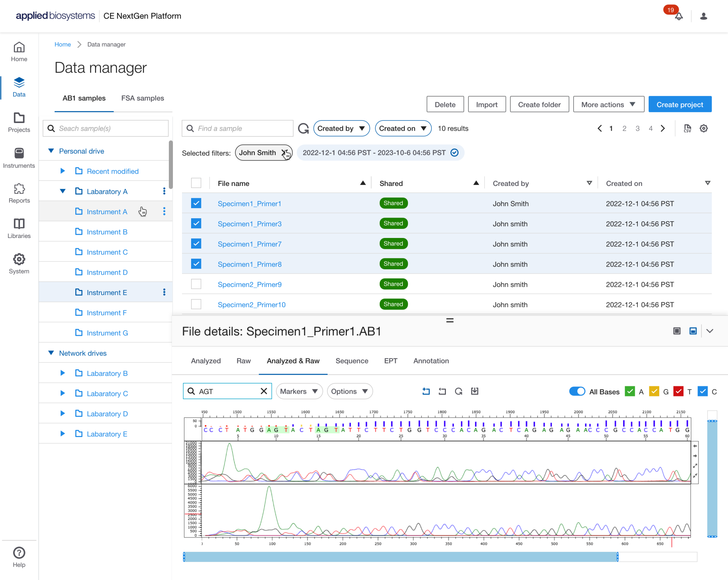Check the Specimen2_Primer9 row checkbox
Screen dimensions: 728x580
point(196,284)
